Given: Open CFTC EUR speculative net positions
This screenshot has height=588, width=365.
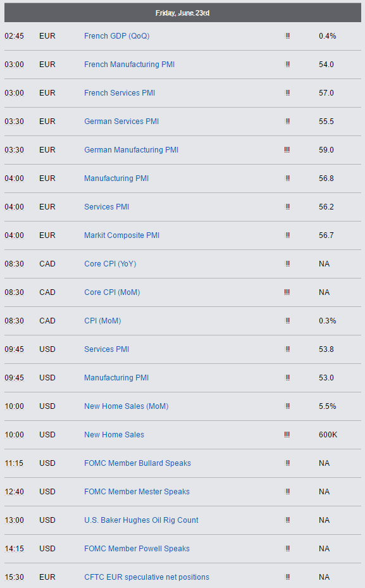Looking at the screenshot, I should [147, 577].
